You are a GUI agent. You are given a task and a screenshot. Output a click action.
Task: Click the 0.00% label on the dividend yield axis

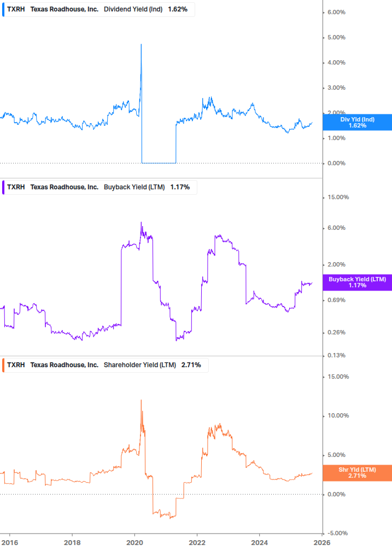[x=336, y=164]
